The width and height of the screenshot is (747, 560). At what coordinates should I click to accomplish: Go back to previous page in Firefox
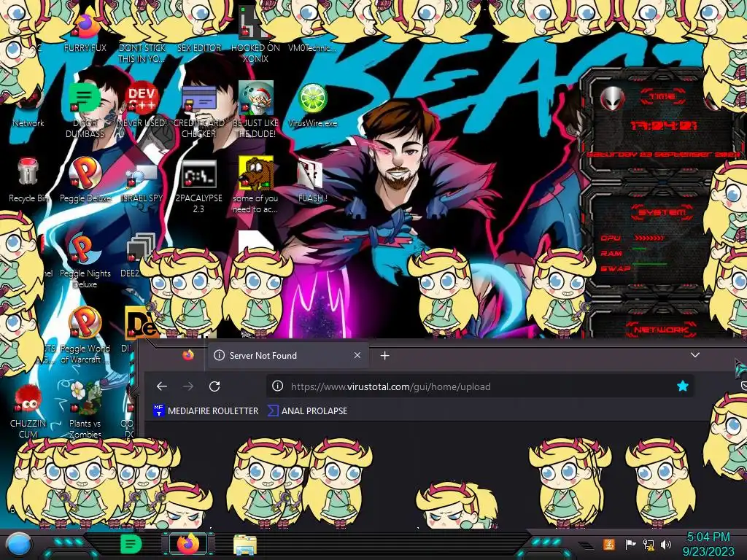click(162, 386)
